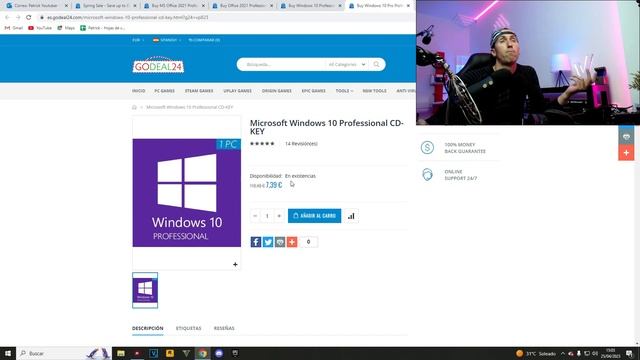Click the Comparar (0) link

(x=204, y=40)
